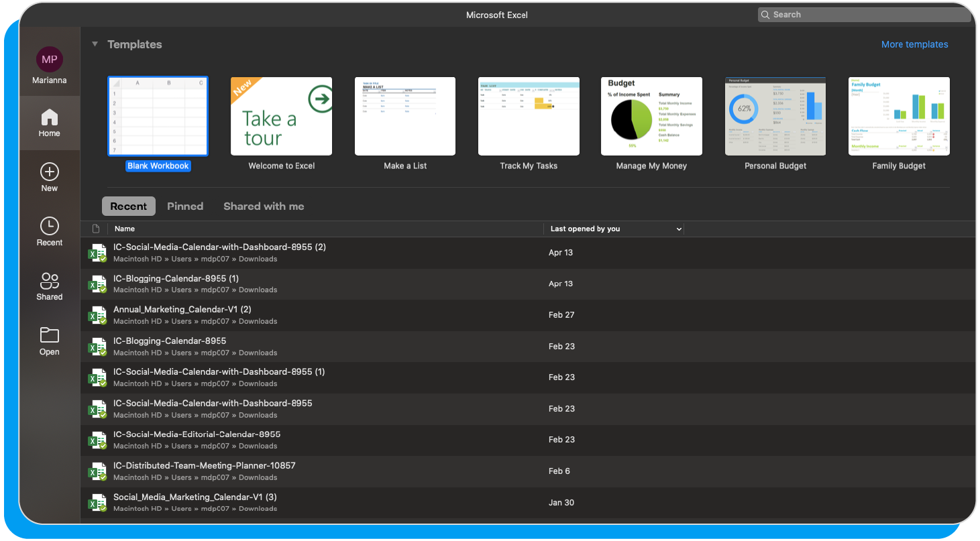Switch to the Pinned tab

click(x=185, y=206)
